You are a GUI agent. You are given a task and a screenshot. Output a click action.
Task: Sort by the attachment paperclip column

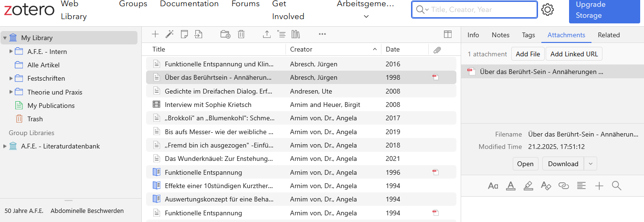(437, 50)
